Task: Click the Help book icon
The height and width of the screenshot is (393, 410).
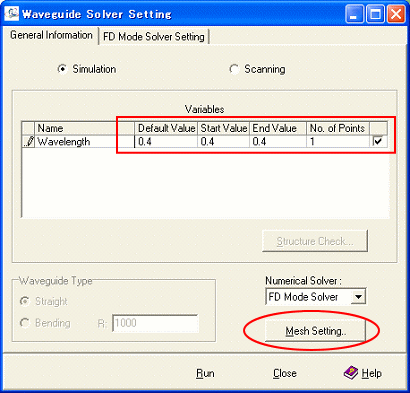Action: pyautogui.click(x=351, y=373)
